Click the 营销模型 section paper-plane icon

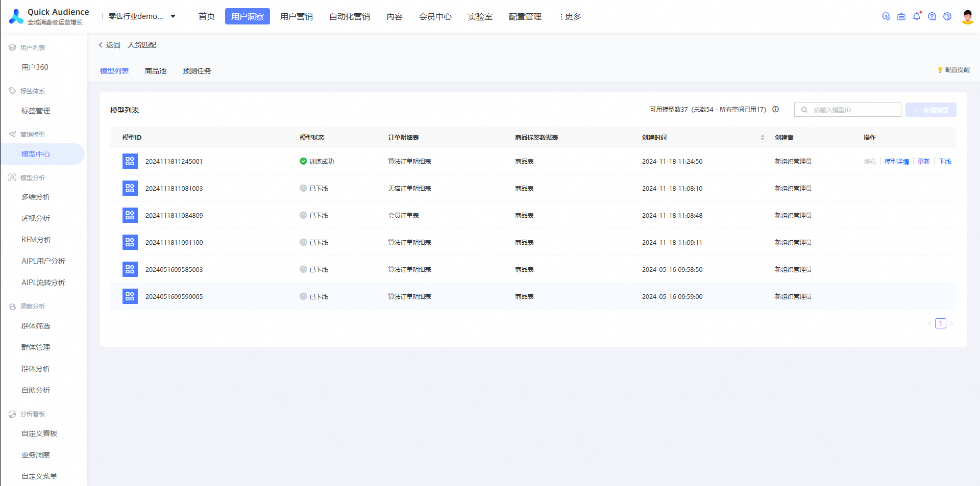12,134
